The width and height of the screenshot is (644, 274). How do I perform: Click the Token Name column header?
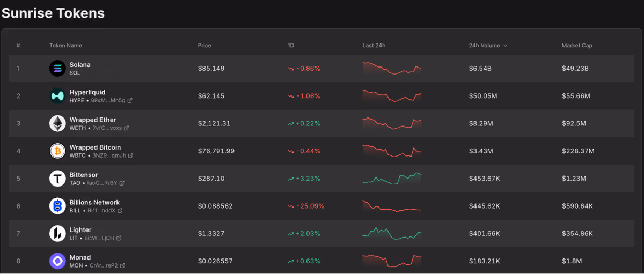click(x=65, y=46)
